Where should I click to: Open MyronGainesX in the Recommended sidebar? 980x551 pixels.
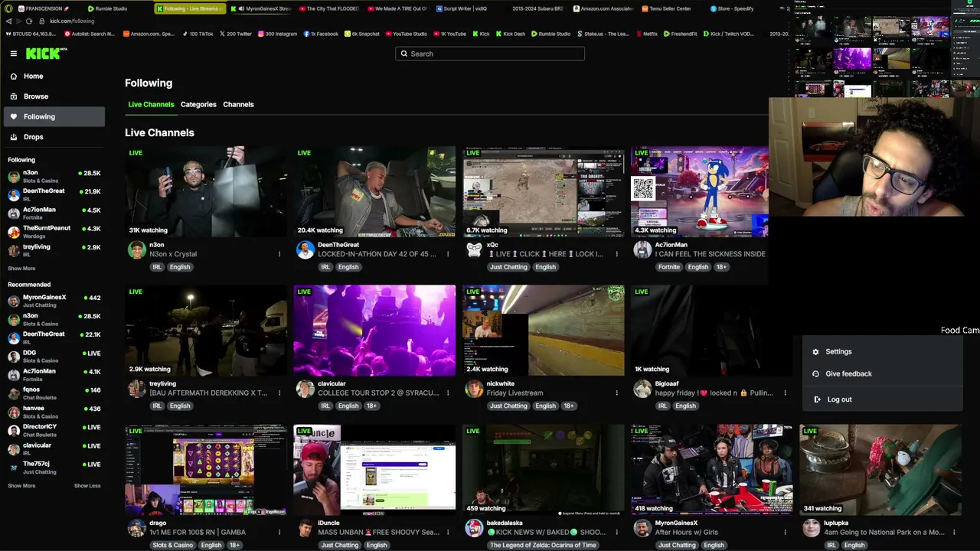pos(54,301)
